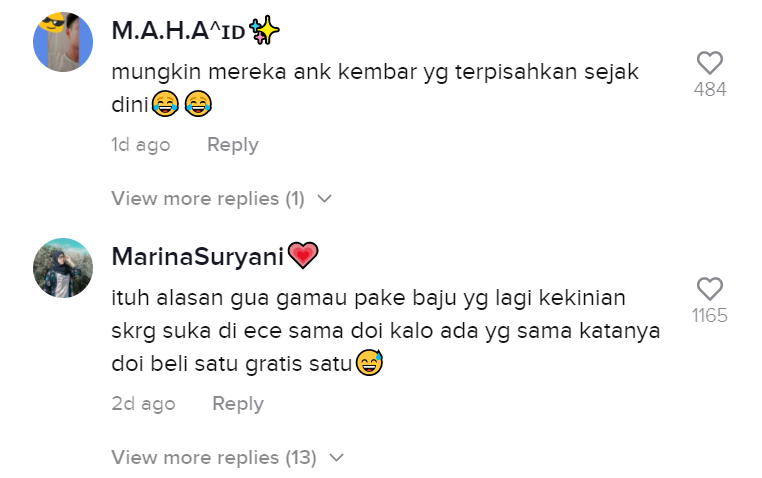The image size is (762, 478).
Task: Click the chevron beside replies (1)
Action: pyautogui.click(x=324, y=199)
